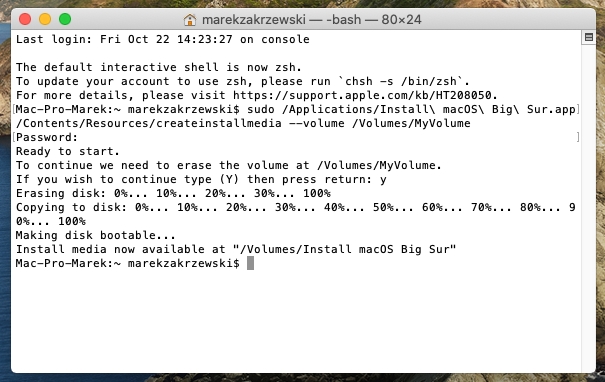Click the "Copying to disk" progress line
Screen dimensions: 605x382
tap(296, 214)
